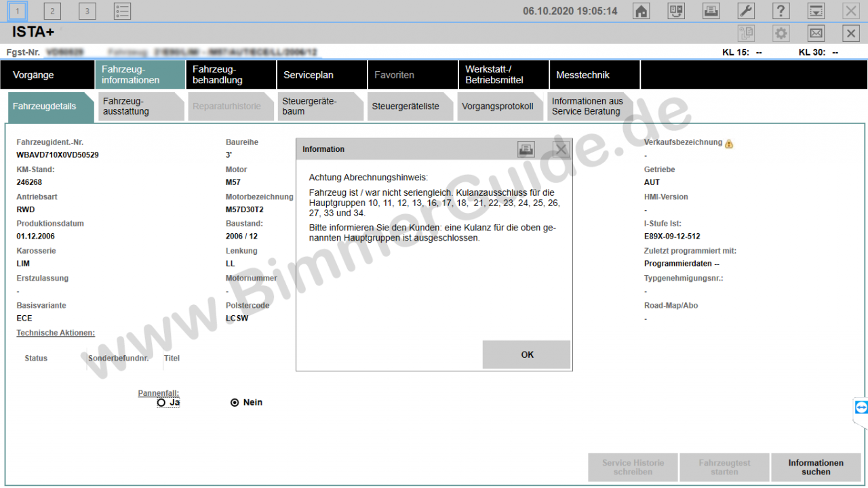Click the TeamViewer side panel icon
This screenshot has width=868, height=488.
861,407
